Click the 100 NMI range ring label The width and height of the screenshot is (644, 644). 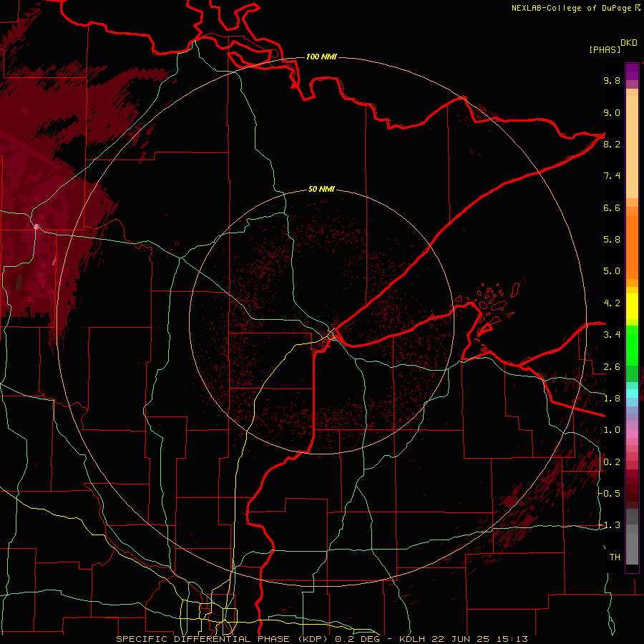pos(321,57)
